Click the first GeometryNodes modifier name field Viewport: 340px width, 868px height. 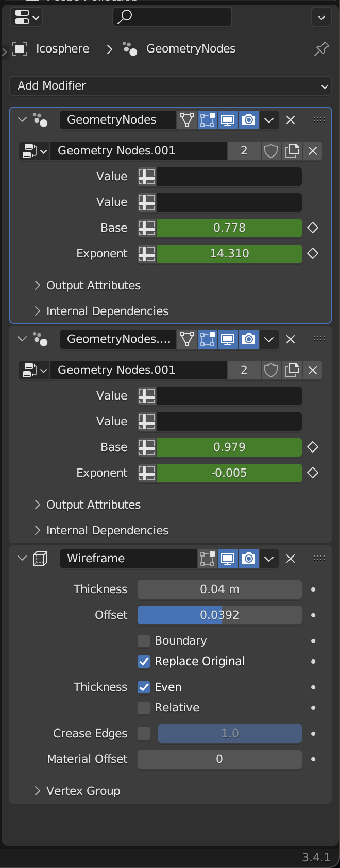[x=118, y=120]
